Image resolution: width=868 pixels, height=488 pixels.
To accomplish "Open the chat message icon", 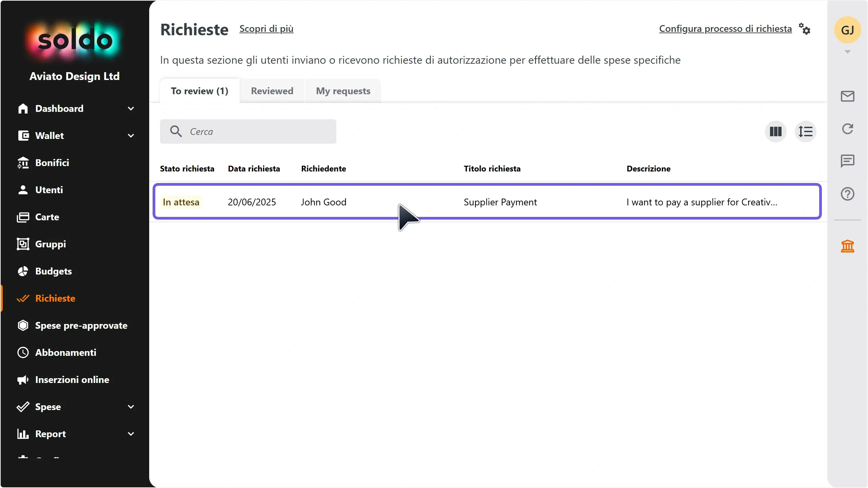I will point(847,161).
